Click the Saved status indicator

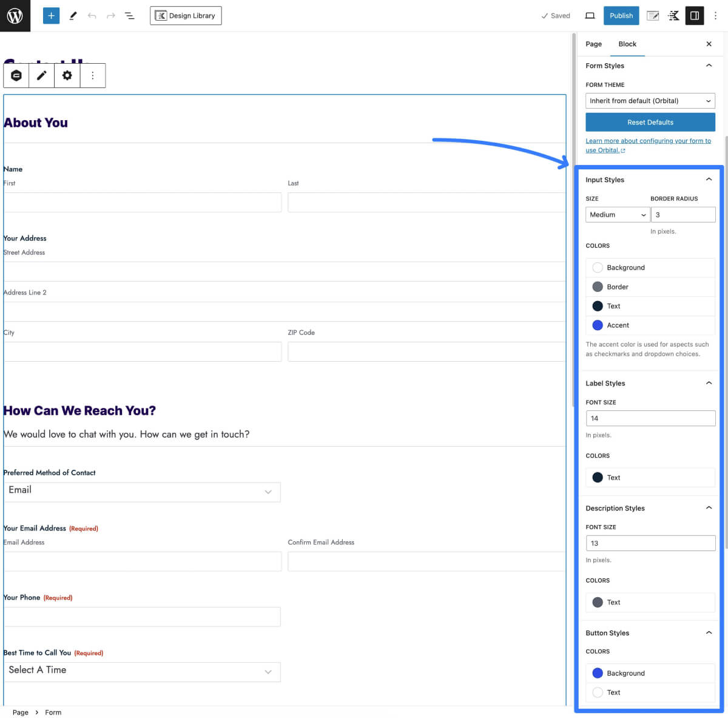(556, 16)
